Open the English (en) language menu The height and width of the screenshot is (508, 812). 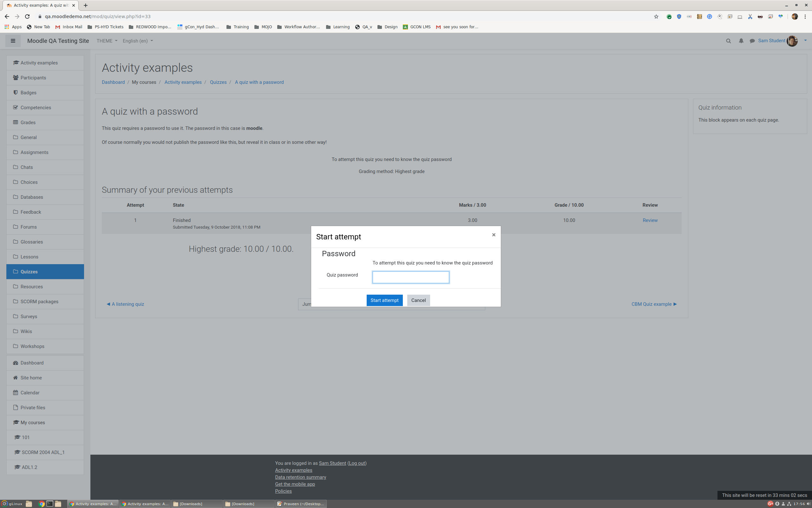click(138, 41)
